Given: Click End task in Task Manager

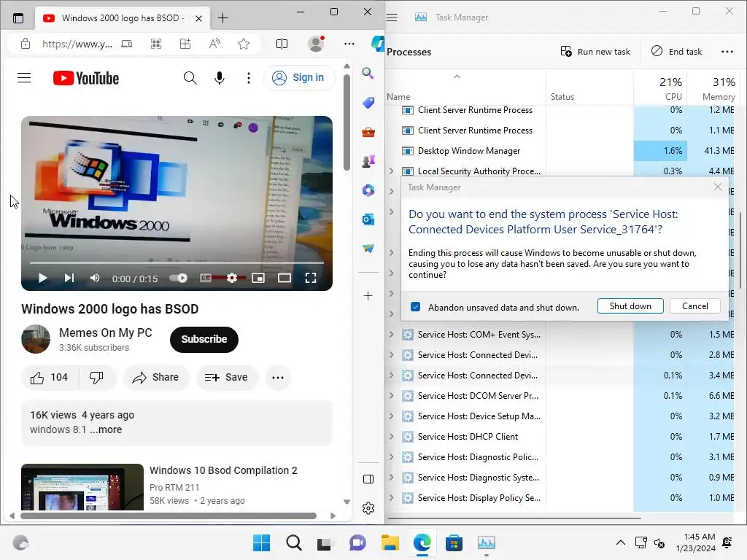Looking at the screenshot, I should pyautogui.click(x=676, y=52).
